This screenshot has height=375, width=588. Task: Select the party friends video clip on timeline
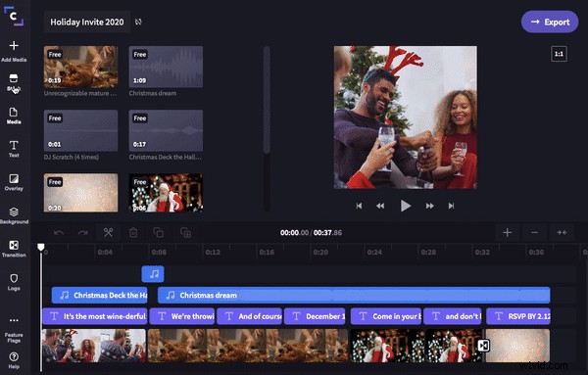point(94,346)
